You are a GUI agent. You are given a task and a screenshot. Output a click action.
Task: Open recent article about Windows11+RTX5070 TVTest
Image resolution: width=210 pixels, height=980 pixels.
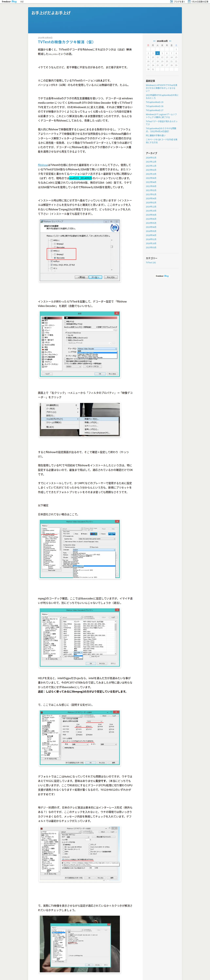[162, 88]
